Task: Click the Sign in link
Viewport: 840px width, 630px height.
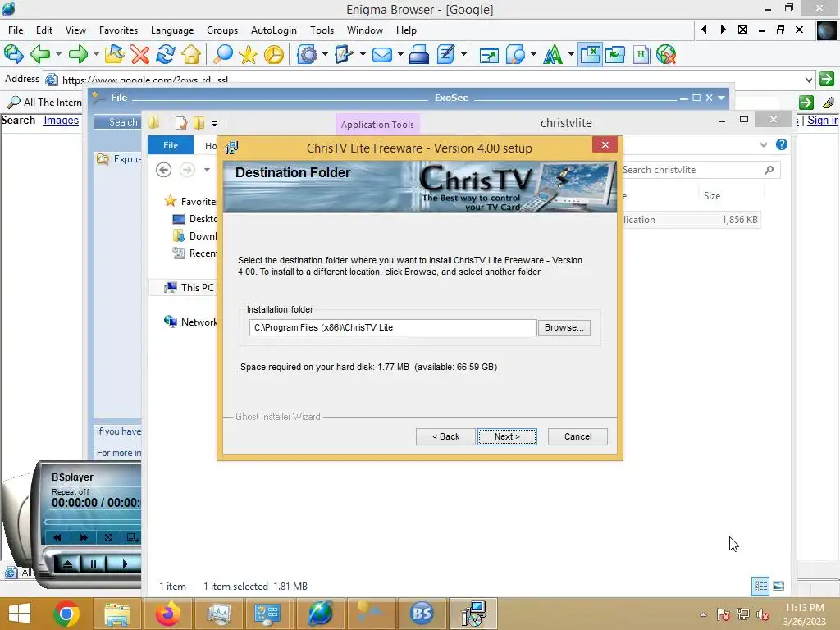Action: click(x=822, y=120)
